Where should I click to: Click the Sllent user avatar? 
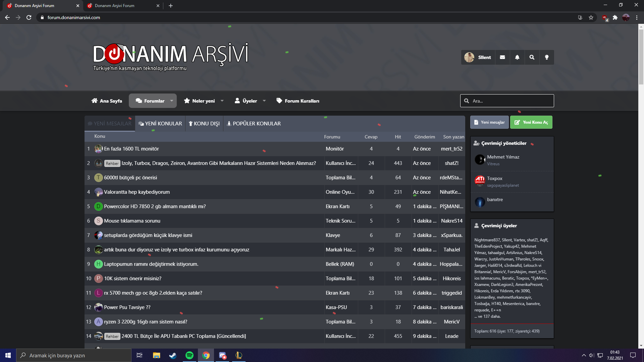pos(469,57)
